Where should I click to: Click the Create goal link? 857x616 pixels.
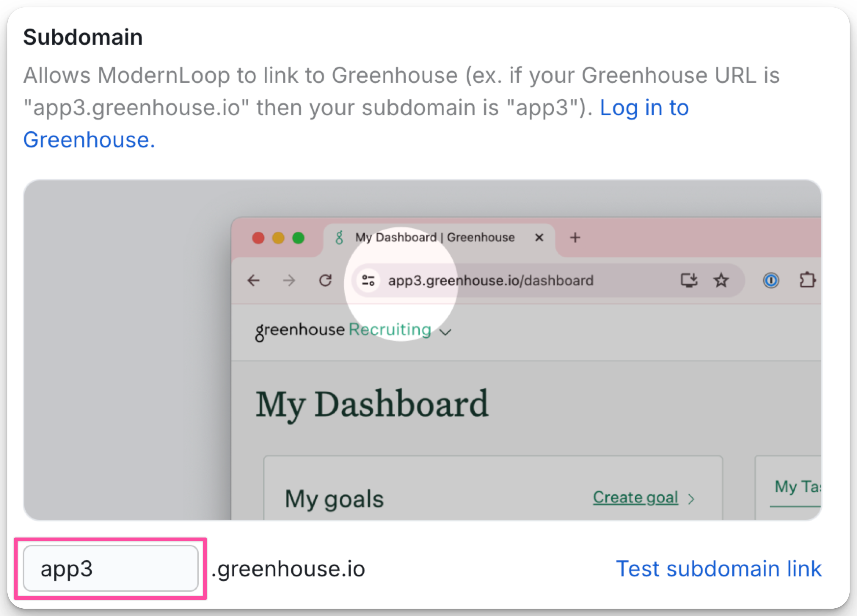[x=635, y=498]
